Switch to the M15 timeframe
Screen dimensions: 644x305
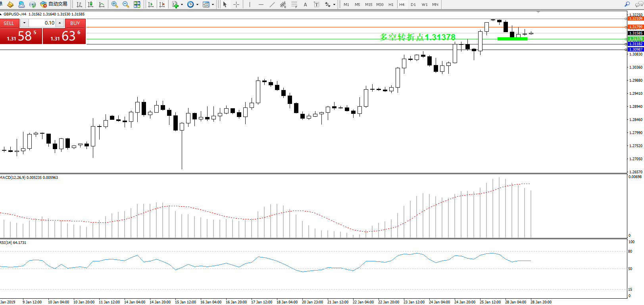coord(369,4)
